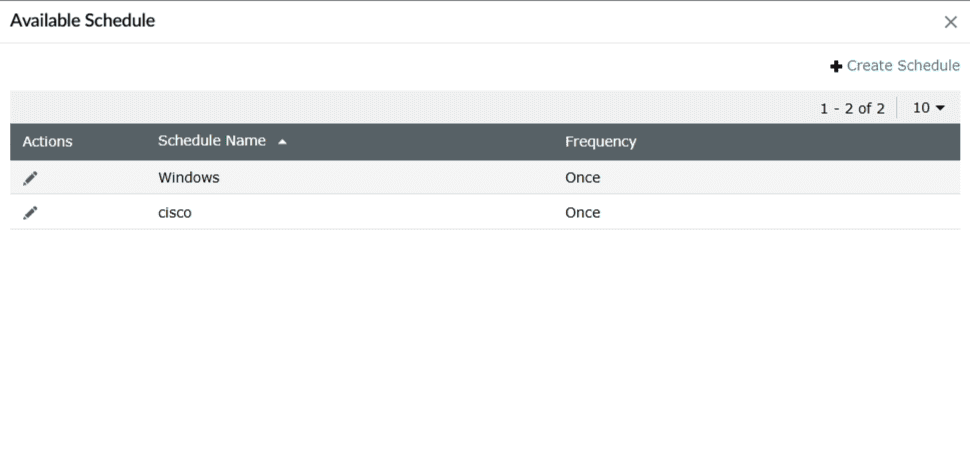The image size is (970, 475).
Task: Click the caret arrow right of 10
Action: coord(940,108)
